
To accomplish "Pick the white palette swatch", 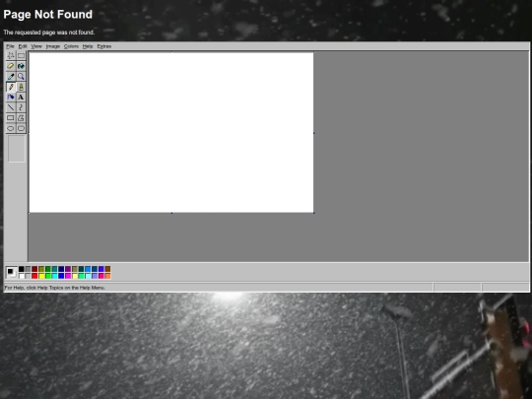I will click(x=22, y=276).
